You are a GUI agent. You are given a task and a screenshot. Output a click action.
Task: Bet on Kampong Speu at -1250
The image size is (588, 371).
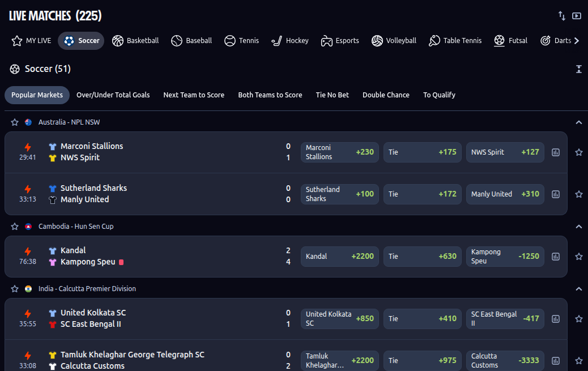tap(505, 257)
